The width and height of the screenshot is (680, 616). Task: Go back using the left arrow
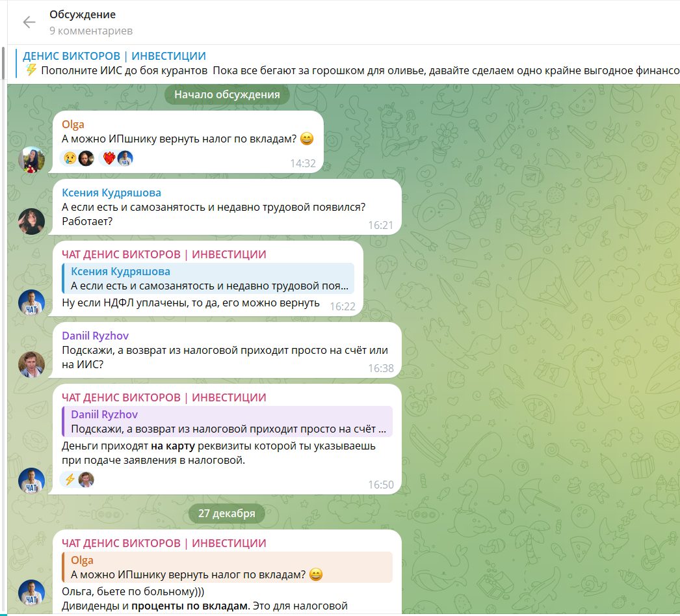click(29, 21)
